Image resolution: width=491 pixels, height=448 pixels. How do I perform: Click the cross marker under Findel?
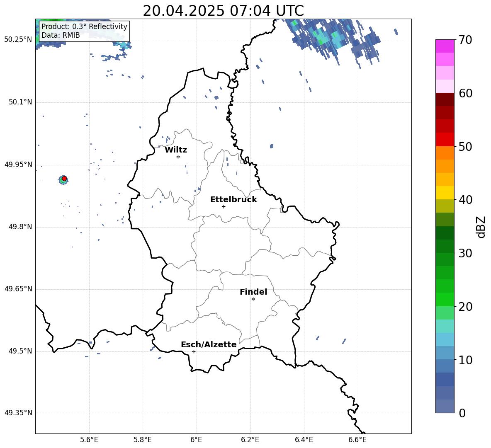[253, 299]
